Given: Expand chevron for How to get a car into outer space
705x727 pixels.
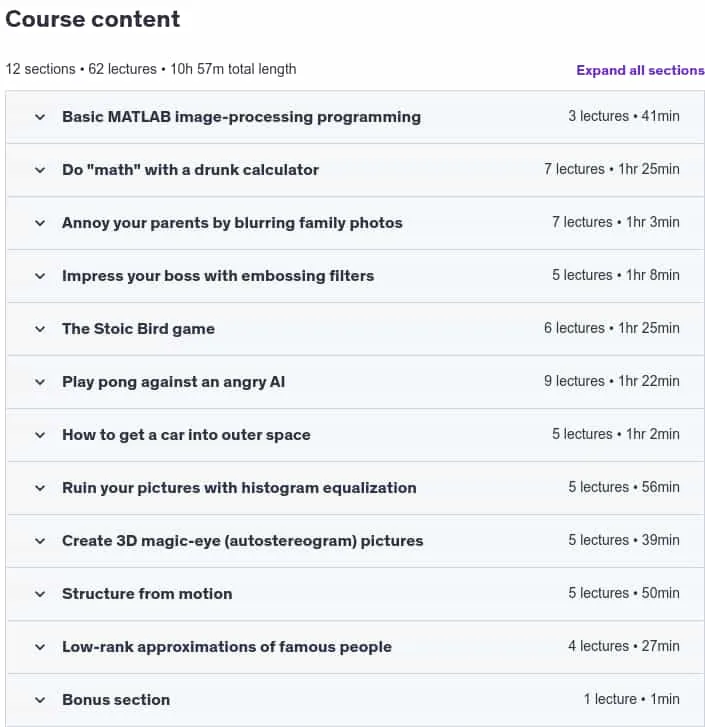Looking at the screenshot, I should click(x=40, y=435).
